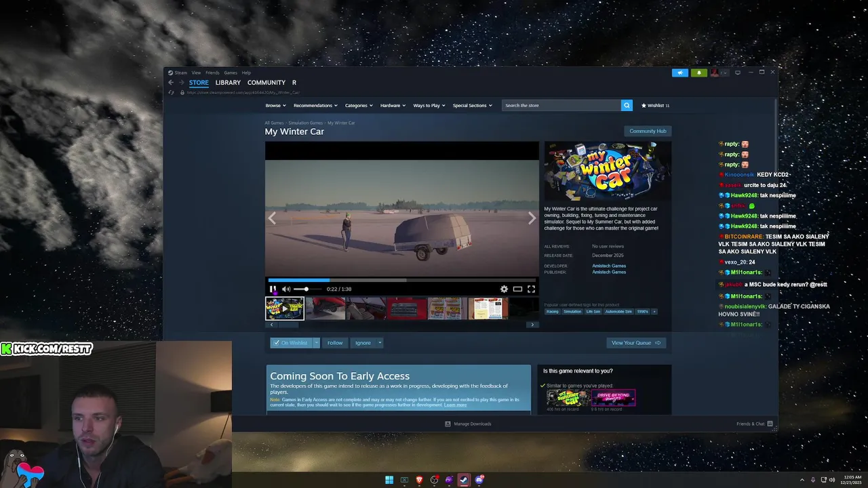Screen dimensions: 868x488
Task: Switch trailer to fullscreen
Action: tap(531, 289)
